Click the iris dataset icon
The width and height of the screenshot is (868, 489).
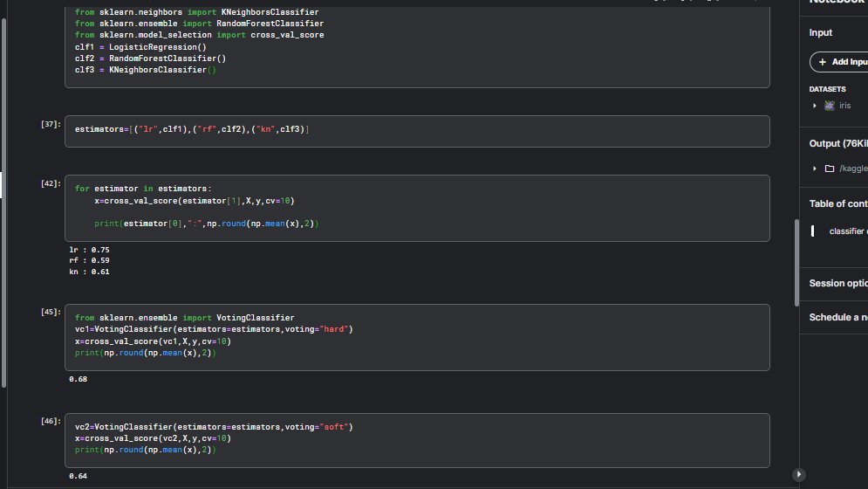point(830,106)
